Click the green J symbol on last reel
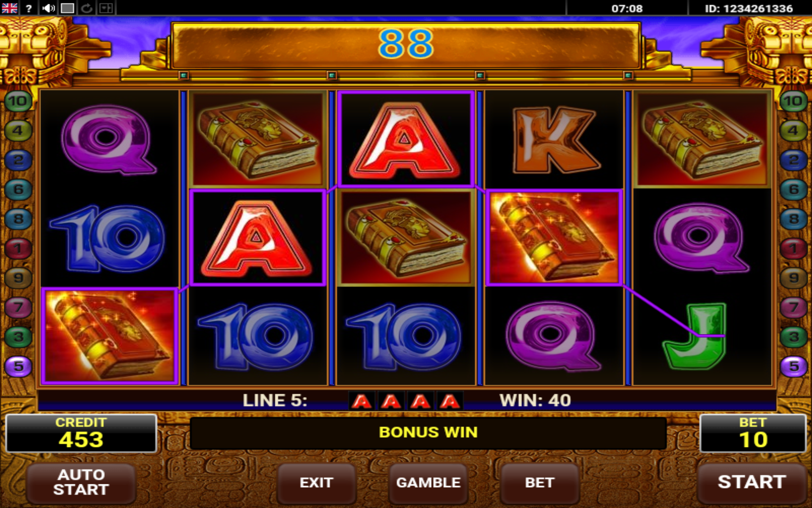The height and width of the screenshot is (508, 812). click(x=696, y=337)
